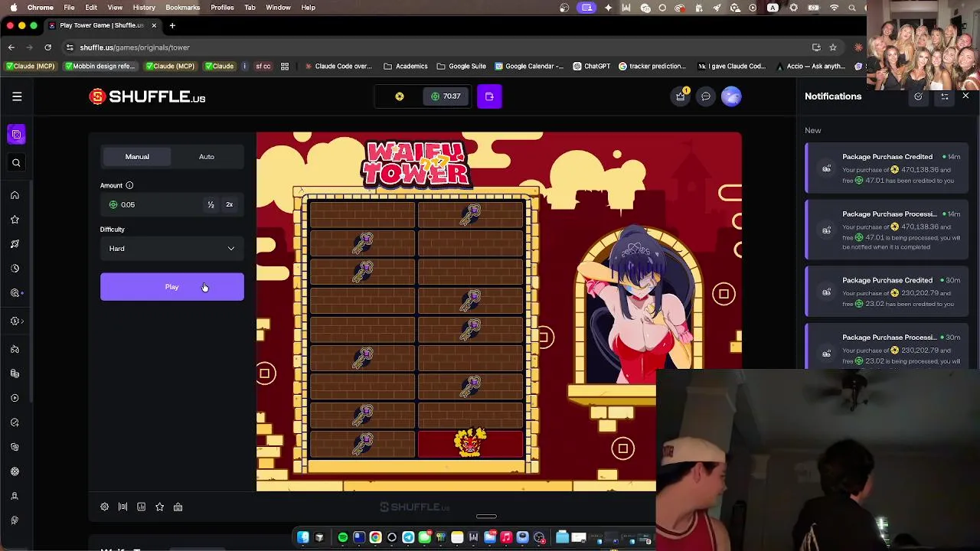Image resolution: width=980 pixels, height=551 pixels.
Task: Open the Difficulty dropdown showing Hard
Action: point(172,249)
